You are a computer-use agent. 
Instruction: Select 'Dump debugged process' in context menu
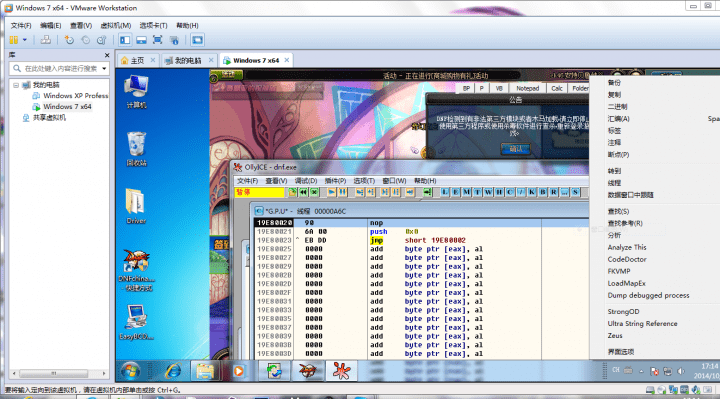648,296
